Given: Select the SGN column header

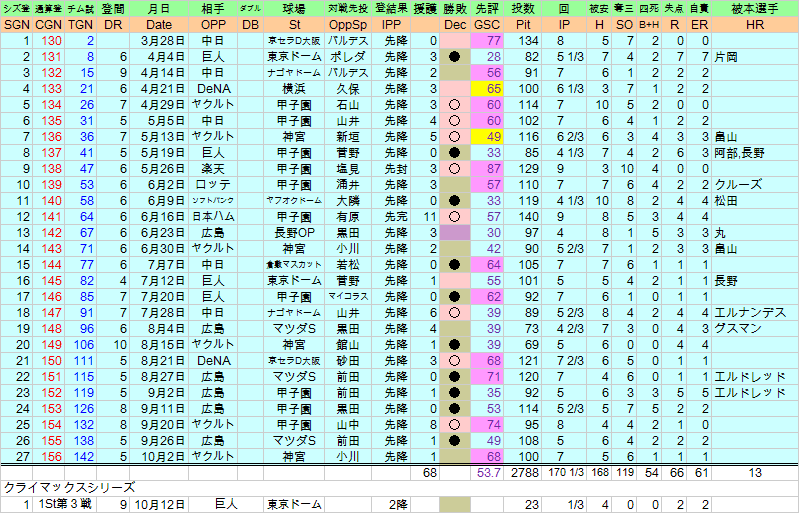Looking at the screenshot, I should tap(17, 24).
